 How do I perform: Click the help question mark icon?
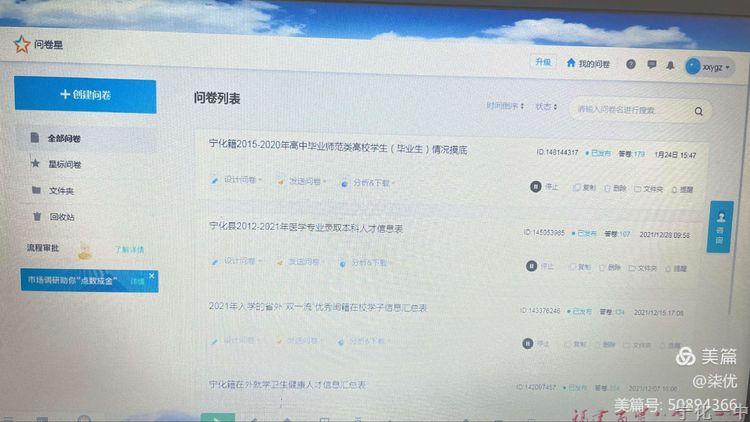click(x=630, y=64)
